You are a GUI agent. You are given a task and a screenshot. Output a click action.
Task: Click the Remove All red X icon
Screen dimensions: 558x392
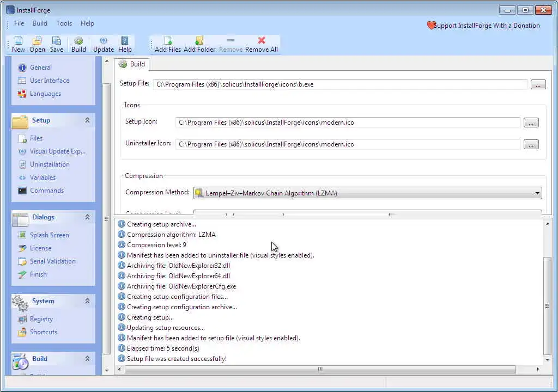[261, 40]
